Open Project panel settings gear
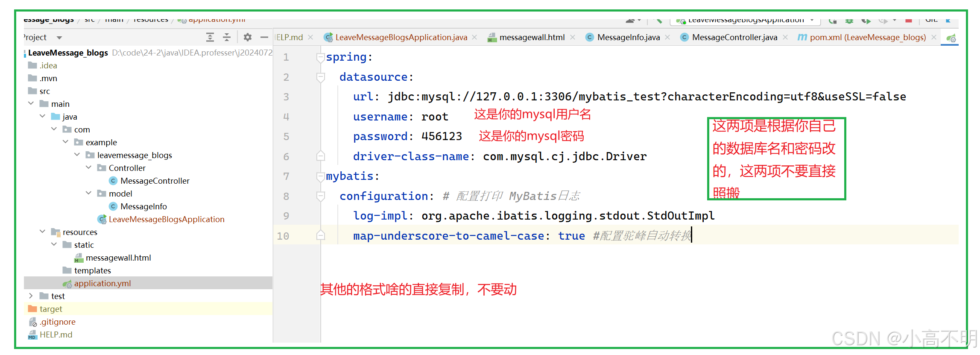 247,37
